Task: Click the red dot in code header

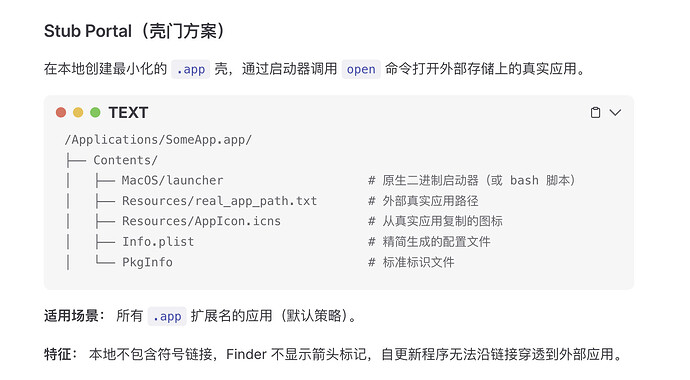Action: (x=61, y=113)
